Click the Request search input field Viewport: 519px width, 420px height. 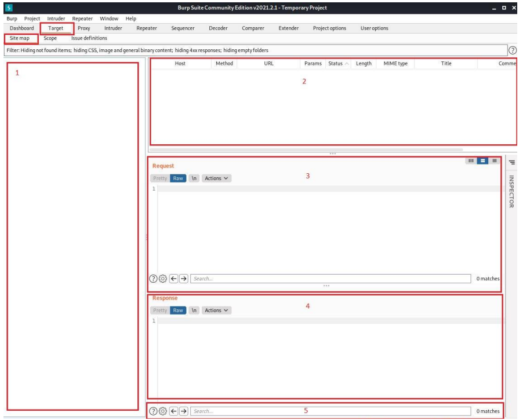click(x=331, y=279)
